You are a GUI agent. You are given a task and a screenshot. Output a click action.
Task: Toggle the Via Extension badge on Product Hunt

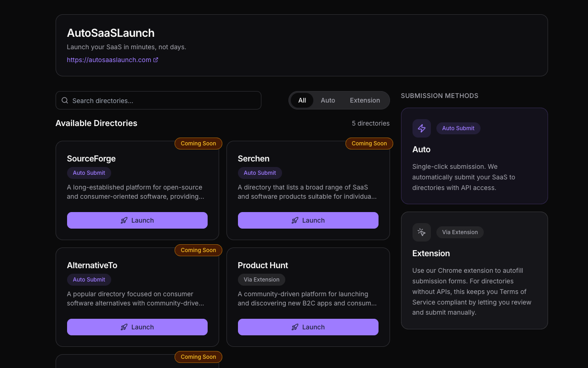261,279
